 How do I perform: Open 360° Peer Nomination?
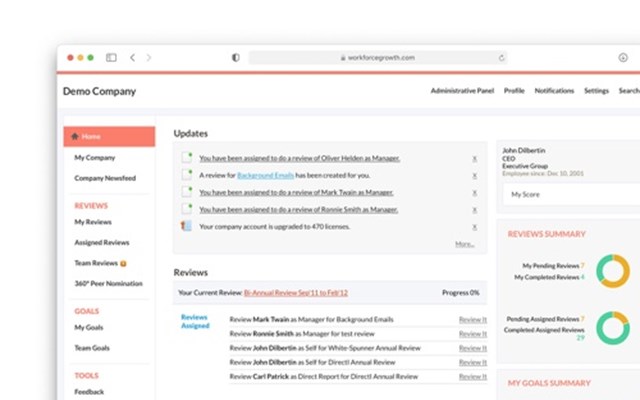pos(109,283)
